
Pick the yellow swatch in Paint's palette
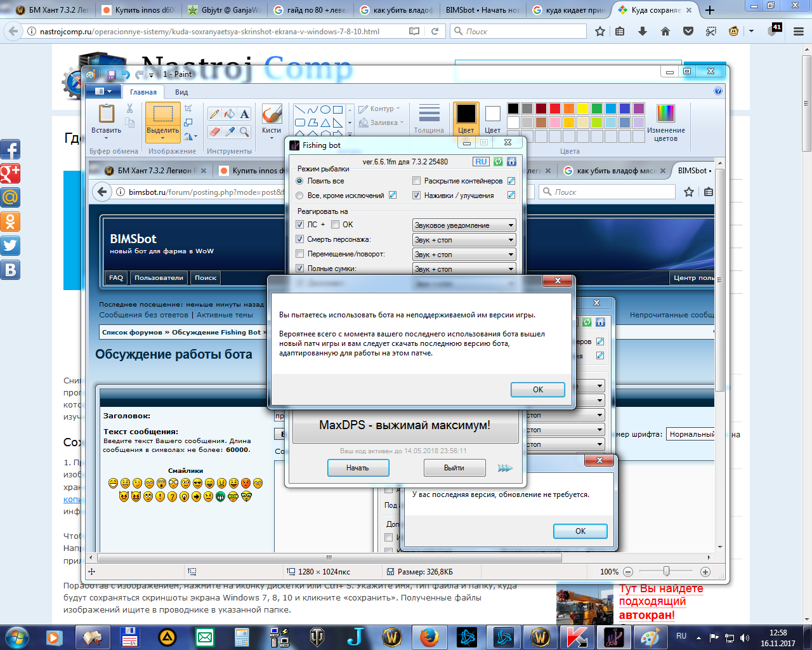[x=583, y=109]
